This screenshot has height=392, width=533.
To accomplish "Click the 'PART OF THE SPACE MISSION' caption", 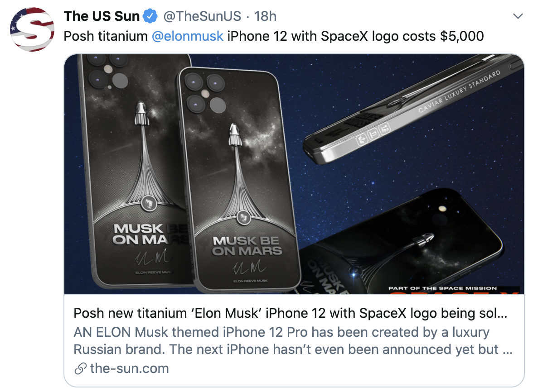I will tap(442, 288).
